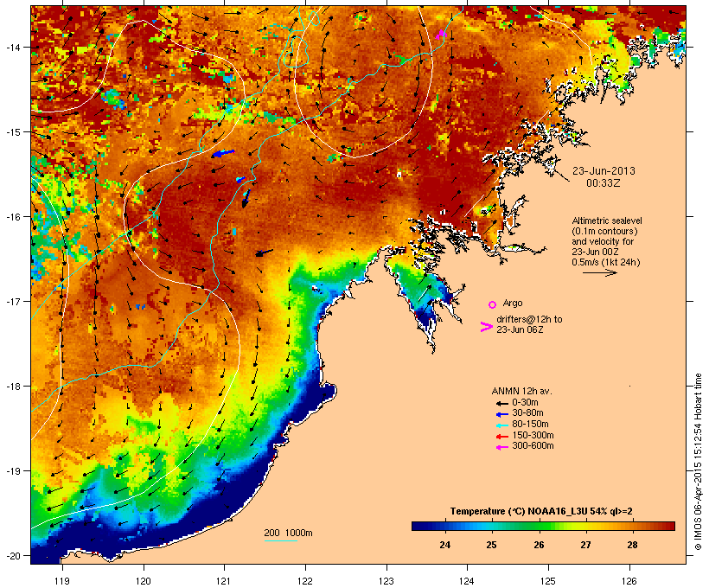The height and width of the screenshot is (588, 709).
Task: Click the 300-600m depth label
Action: [x=533, y=446]
